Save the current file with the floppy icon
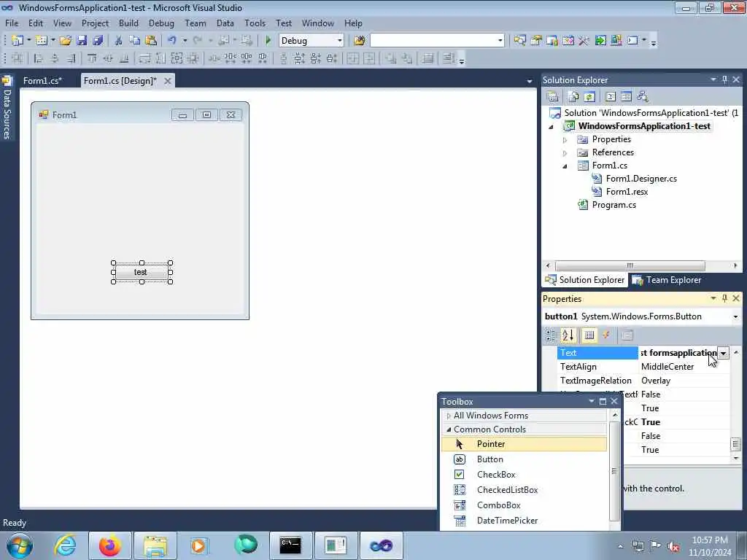747x560 pixels. pos(82,41)
